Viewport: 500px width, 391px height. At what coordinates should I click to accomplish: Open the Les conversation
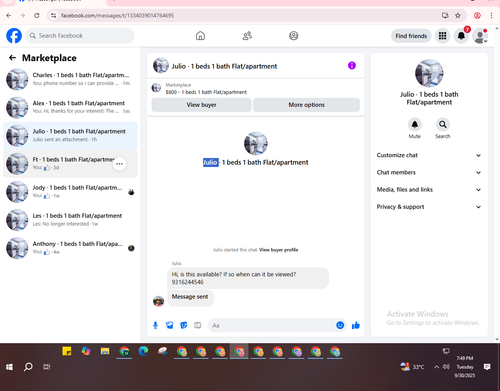pos(70,220)
